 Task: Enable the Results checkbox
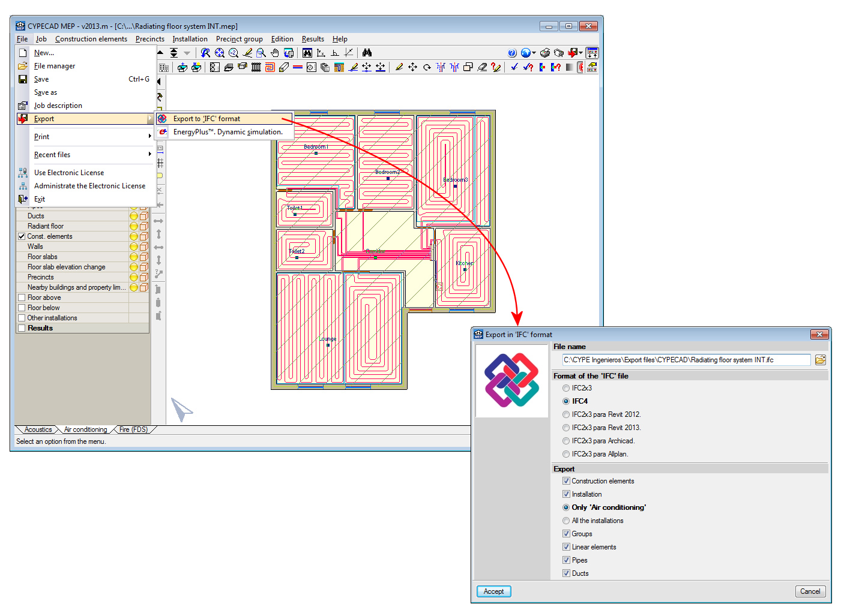click(22, 328)
